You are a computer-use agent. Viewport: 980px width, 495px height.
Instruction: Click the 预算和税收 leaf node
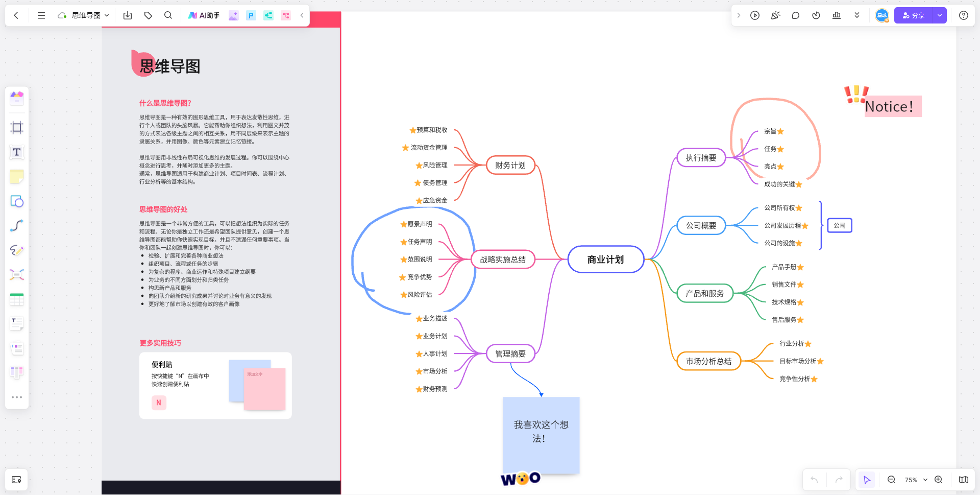point(429,130)
